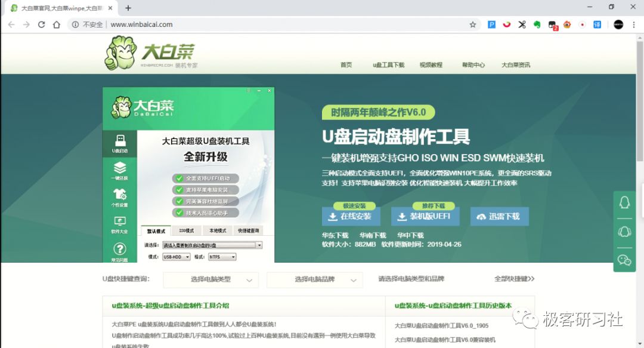
Task: Click the customer service headset icon
Action: 624,232
